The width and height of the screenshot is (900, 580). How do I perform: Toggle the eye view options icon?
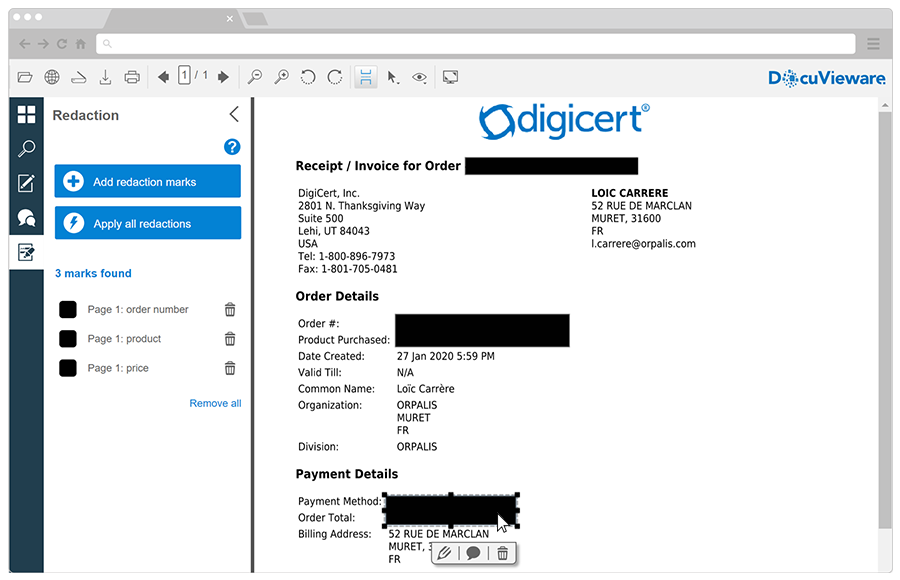(x=420, y=78)
